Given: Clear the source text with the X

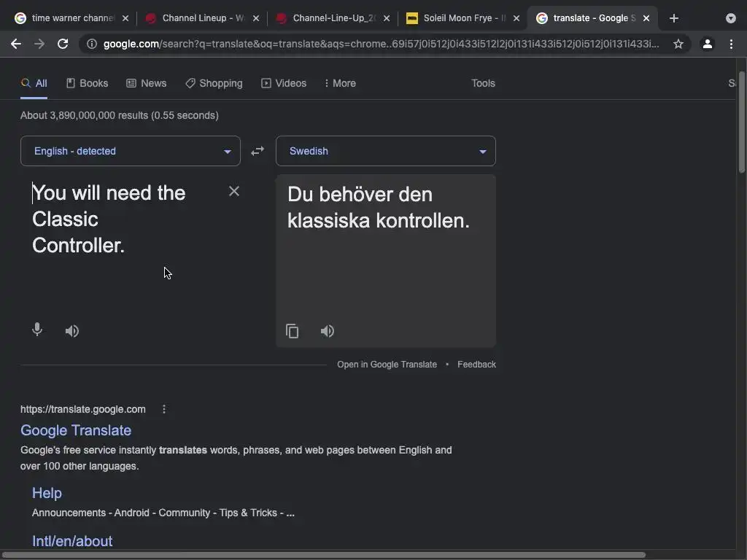Looking at the screenshot, I should [x=234, y=191].
